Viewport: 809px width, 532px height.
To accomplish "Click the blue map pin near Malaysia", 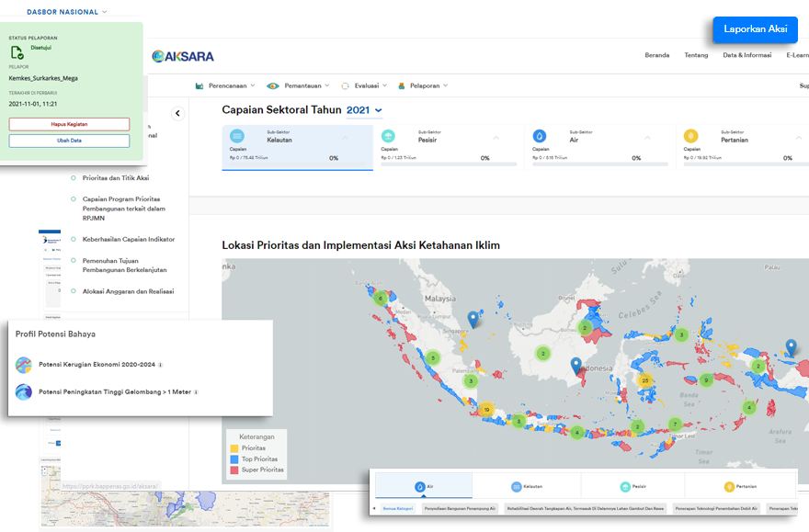I will [x=473, y=319].
